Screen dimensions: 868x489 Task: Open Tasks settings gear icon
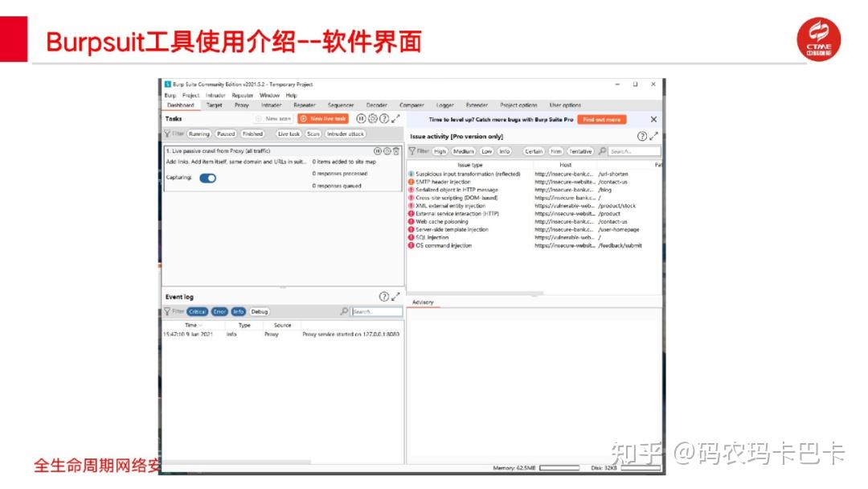[373, 118]
